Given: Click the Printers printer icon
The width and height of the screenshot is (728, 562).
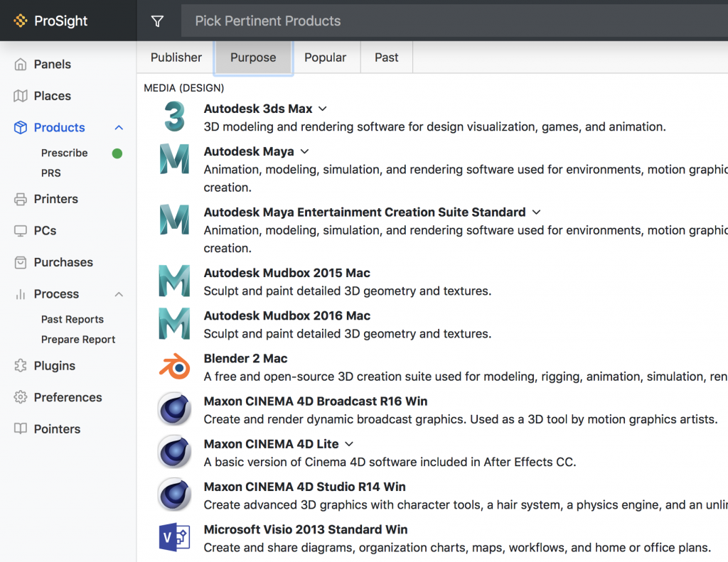Looking at the screenshot, I should [21, 199].
